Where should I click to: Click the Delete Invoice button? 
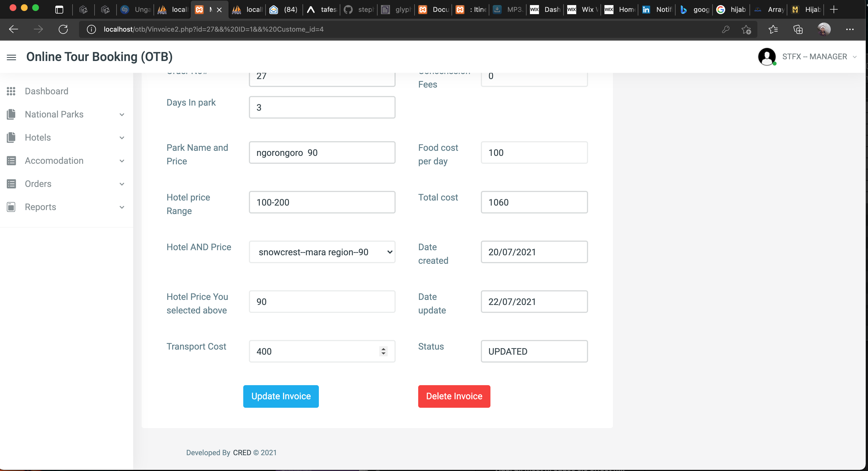coord(454,396)
